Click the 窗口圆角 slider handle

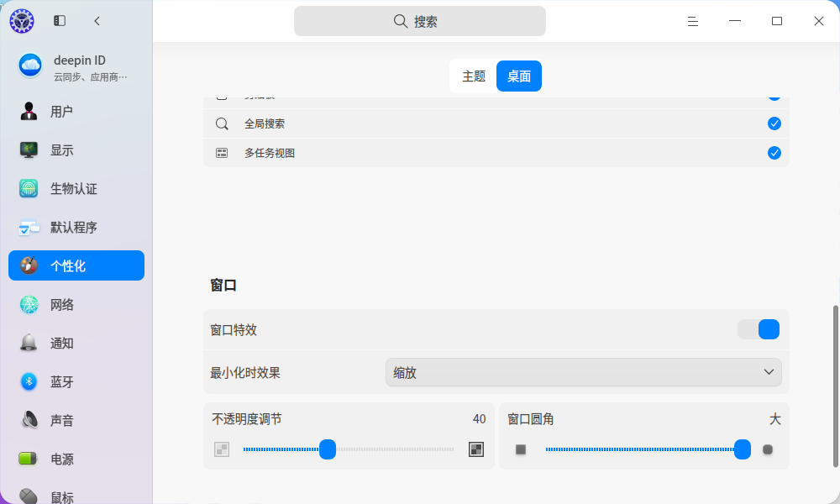tap(743, 449)
